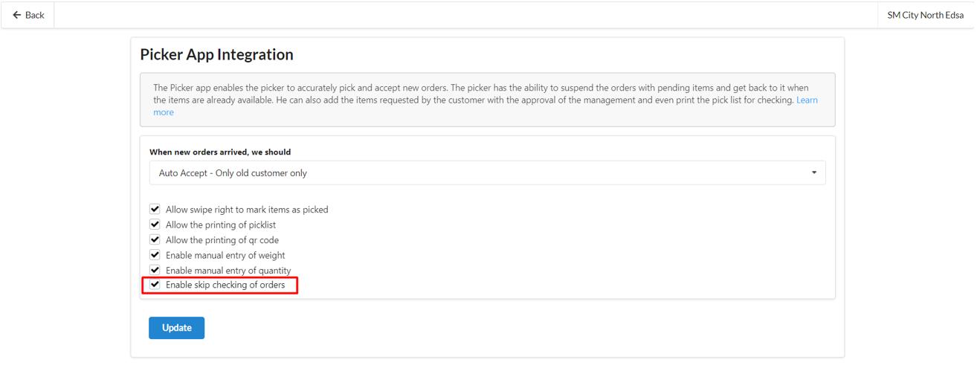Click the 'Enable skip checking of orders' label text
This screenshot has width=980, height=368.
225,285
